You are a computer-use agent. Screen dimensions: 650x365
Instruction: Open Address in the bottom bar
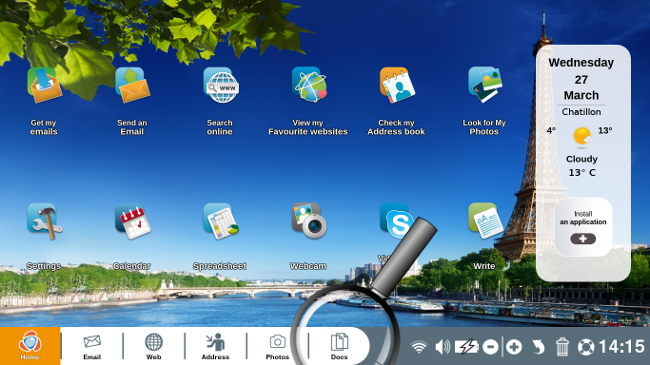click(215, 346)
